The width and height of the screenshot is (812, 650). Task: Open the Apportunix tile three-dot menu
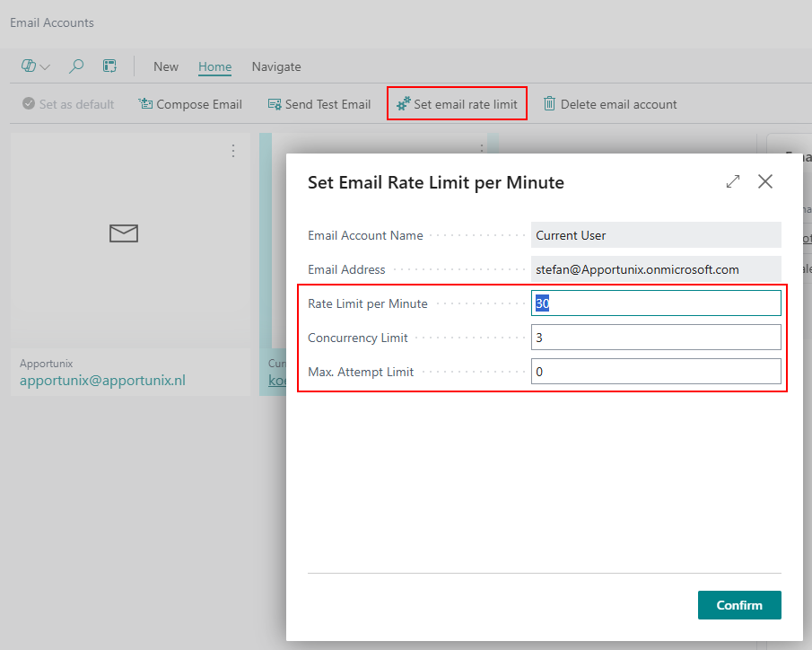tap(233, 151)
